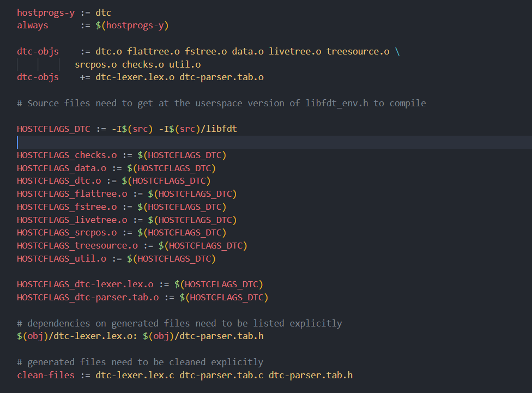Click 'HOSTCFLAGS_srcpos.o' variable

tap(67, 232)
